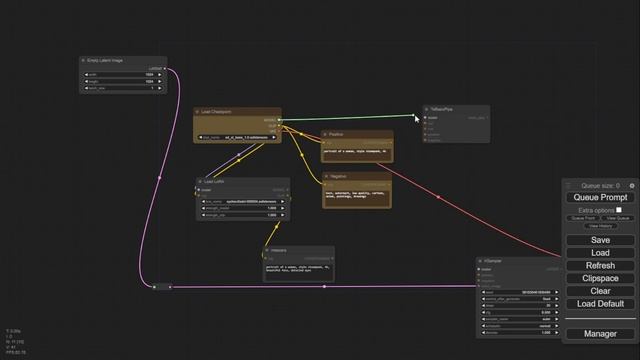The height and width of the screenshot is (360, 640).
Task: Increase strength_model in Load LoRA
Action: [x=282, y=208]
